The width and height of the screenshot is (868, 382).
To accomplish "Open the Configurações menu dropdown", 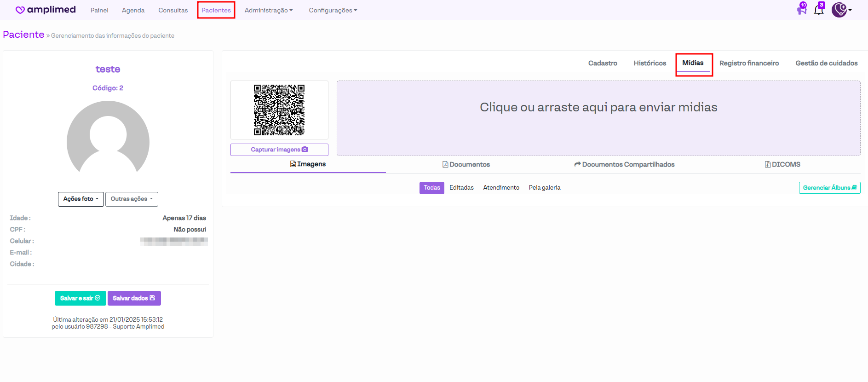I will click(333, 10).
